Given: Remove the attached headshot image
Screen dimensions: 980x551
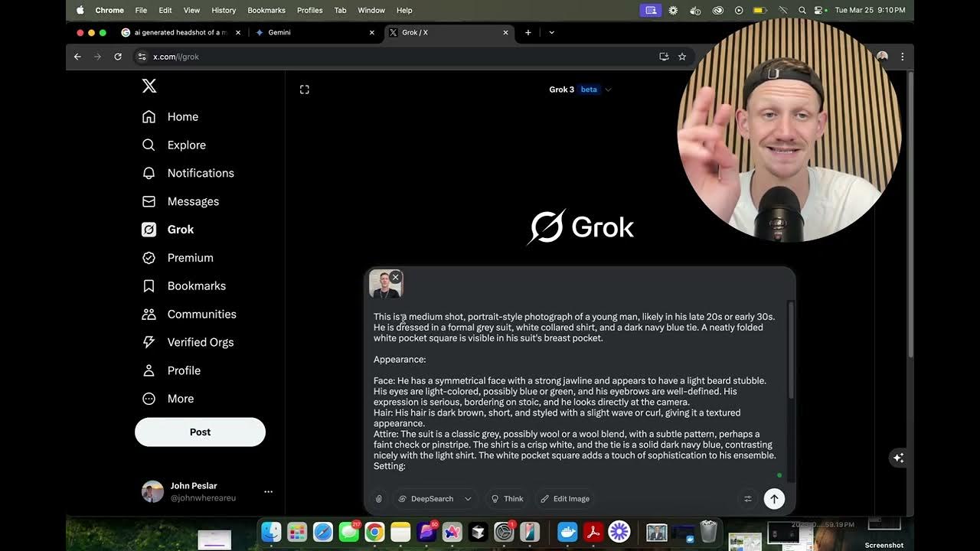Looking at the screenshot, I should pyautogui.click(x=395, y=277).
